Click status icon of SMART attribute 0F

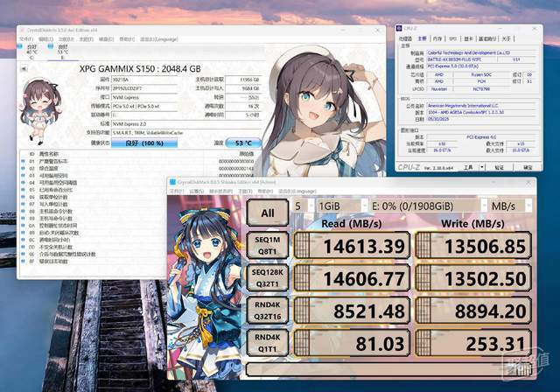24,262
